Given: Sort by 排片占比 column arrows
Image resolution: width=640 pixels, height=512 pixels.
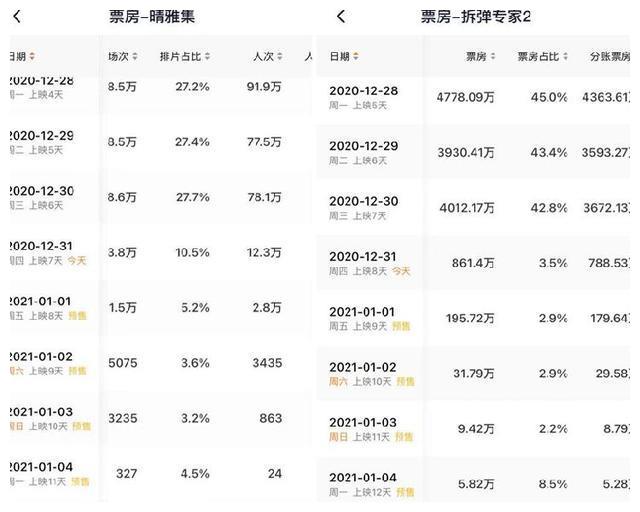Looking at the screenshot, I should 207,56.
